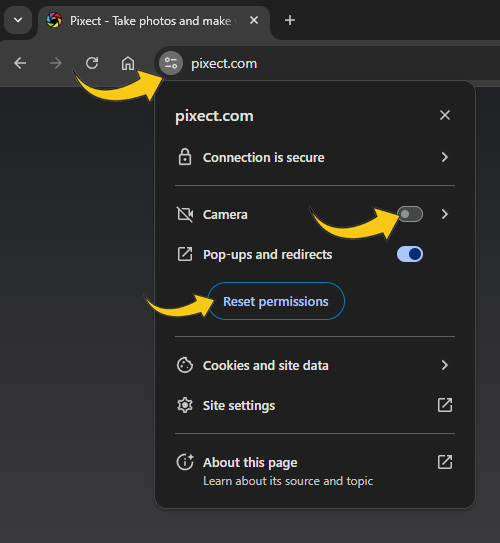Screen dimensions: 500x543
Task: Click the Camera label text
Action: pos(225,215)
